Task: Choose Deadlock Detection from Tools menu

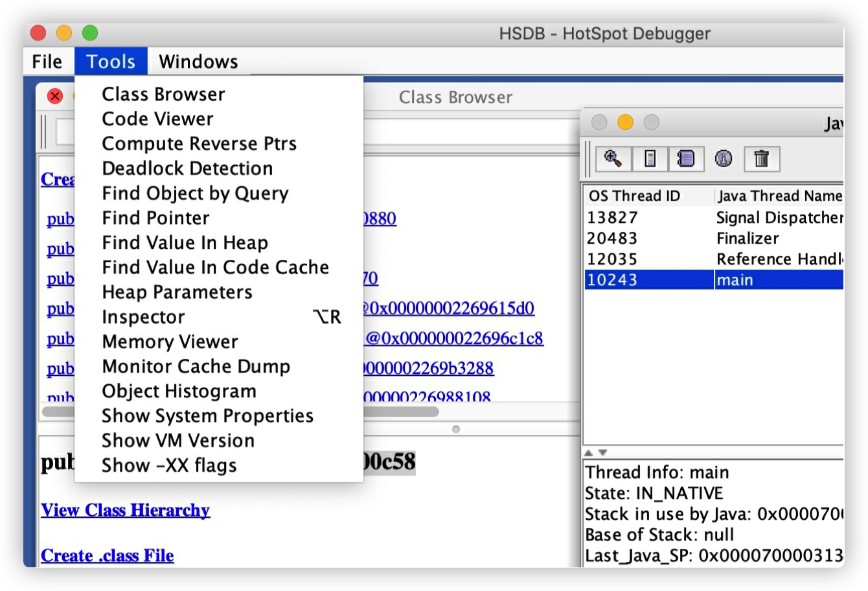Action: (x=187, y=168)
